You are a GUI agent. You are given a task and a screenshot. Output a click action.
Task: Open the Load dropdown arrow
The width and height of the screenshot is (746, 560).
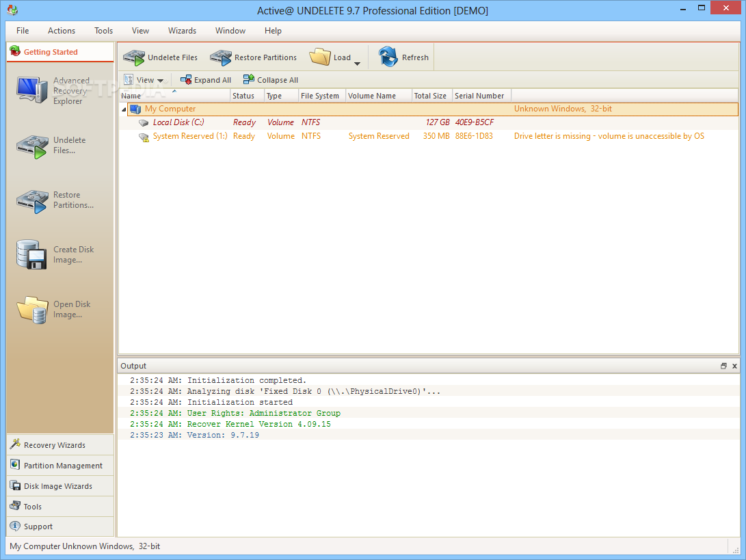point(358,64)
